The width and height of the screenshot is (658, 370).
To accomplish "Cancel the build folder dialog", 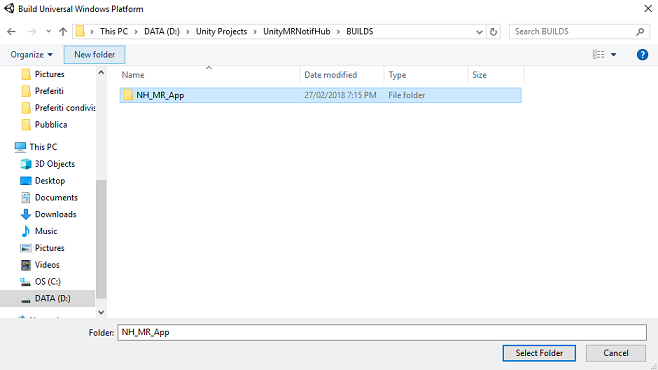I will tap(616, 353).
